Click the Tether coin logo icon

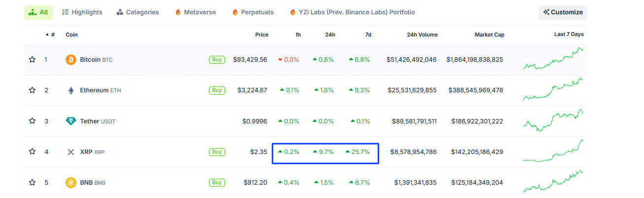[71, 121]
